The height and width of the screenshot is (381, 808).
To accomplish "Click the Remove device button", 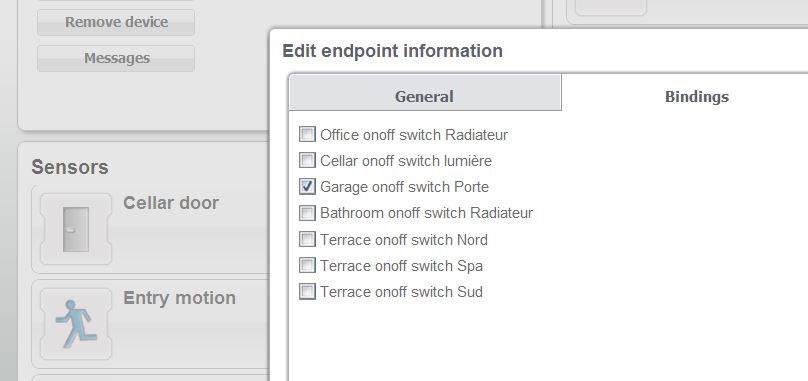I will tap(116, 22).
